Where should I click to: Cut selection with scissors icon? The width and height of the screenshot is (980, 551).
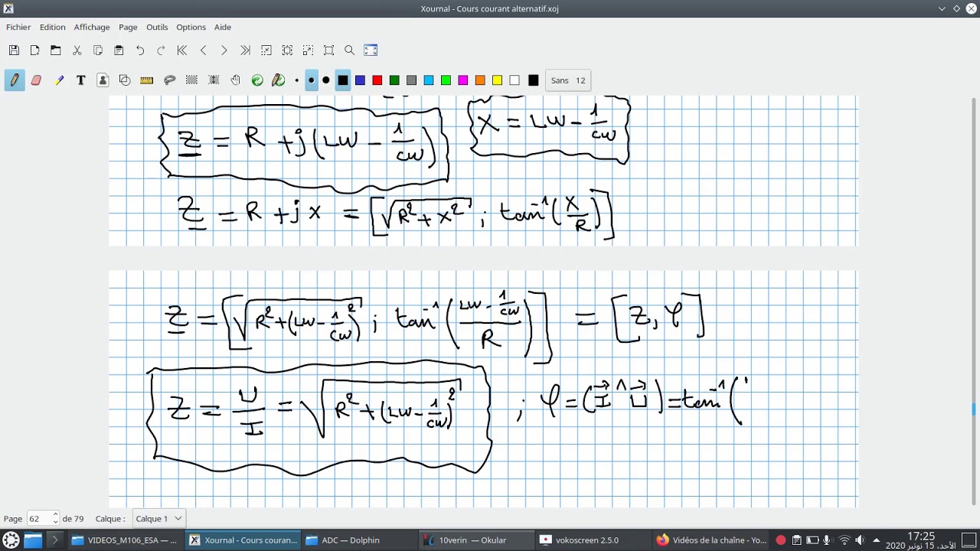(77, 51)
